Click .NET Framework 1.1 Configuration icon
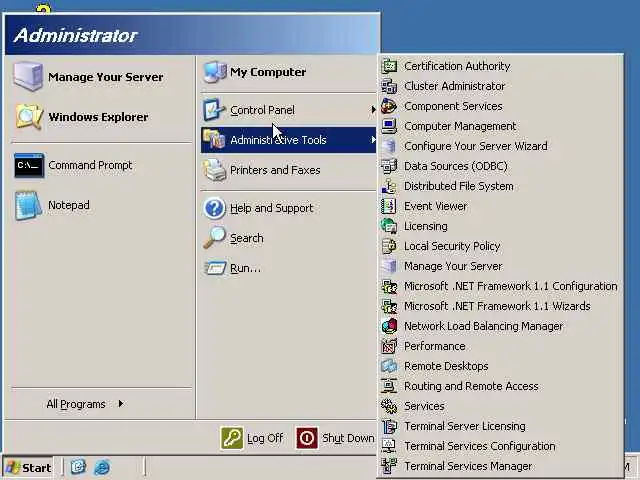This screenshot has width=640, height=480. tap(389, 286)
